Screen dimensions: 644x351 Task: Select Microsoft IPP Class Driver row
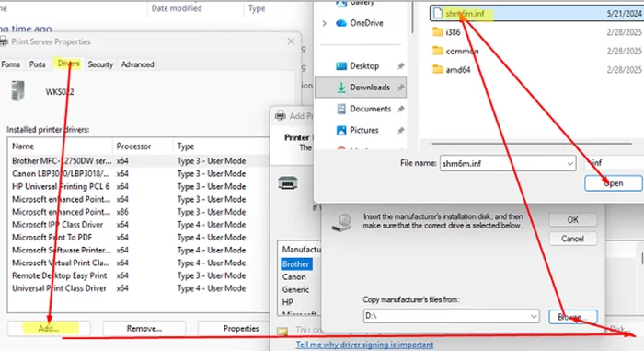click(x=138, y=225)
